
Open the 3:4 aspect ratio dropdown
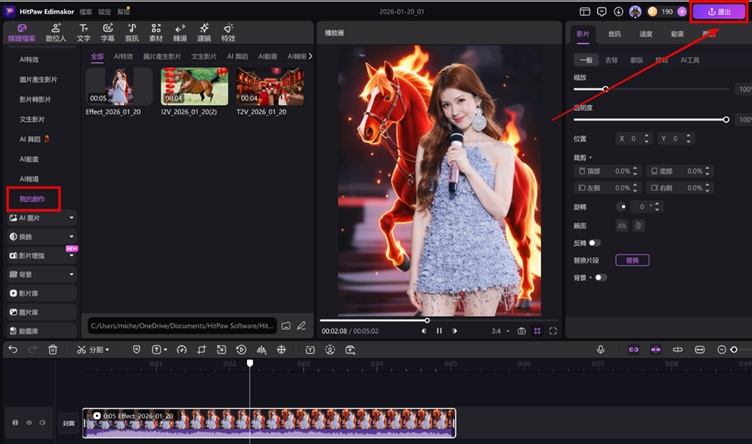pyautogui.click(x=499, y=330)
